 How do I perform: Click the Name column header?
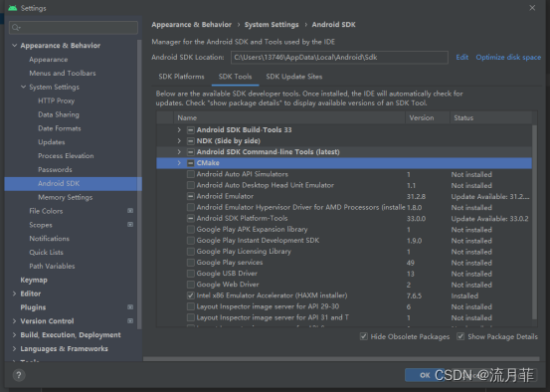point(289,118)
